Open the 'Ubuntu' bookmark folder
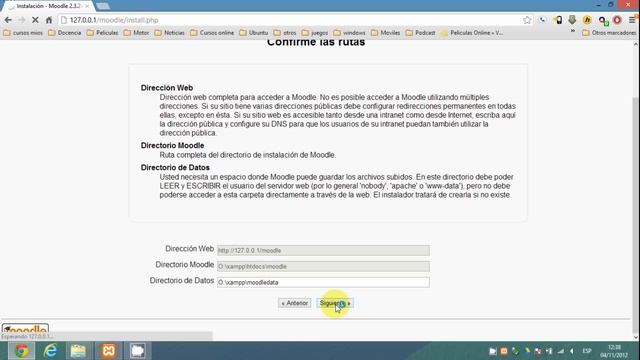640x360 pixels. tap(253, 33)
